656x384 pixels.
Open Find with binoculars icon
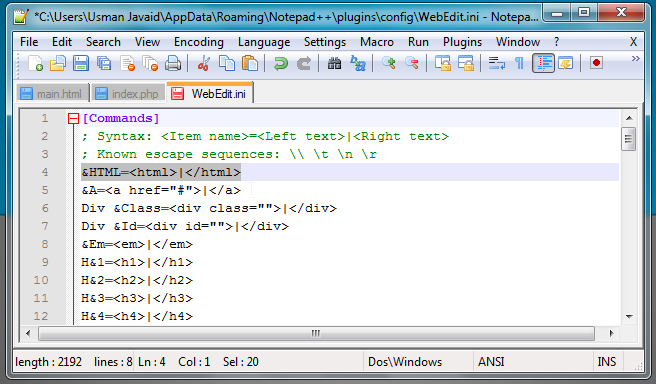click(334, 64)
